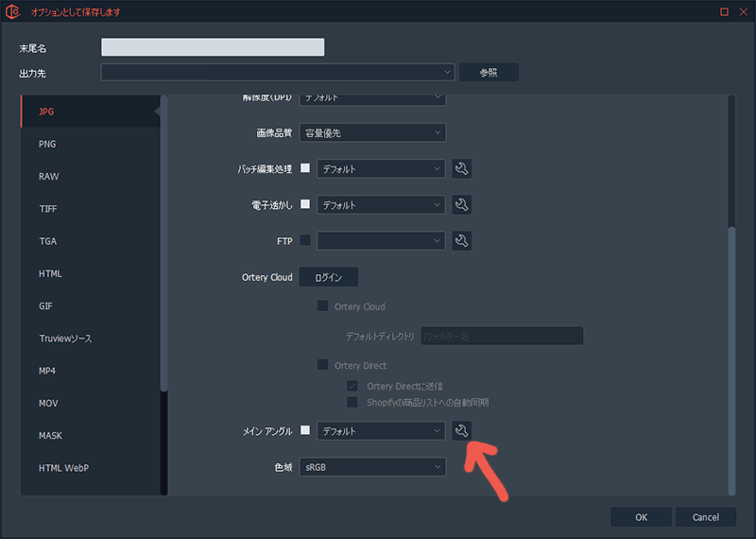Expand the 画像品質 dropdown
This screenshot has height=539, width=756.
coord(371,133)
